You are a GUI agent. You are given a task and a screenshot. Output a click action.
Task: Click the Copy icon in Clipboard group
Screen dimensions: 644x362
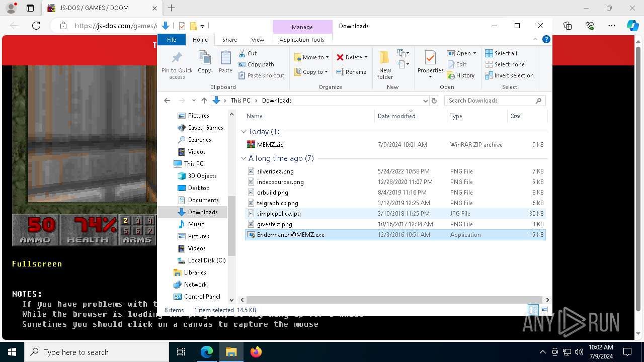tap(204, 57)
